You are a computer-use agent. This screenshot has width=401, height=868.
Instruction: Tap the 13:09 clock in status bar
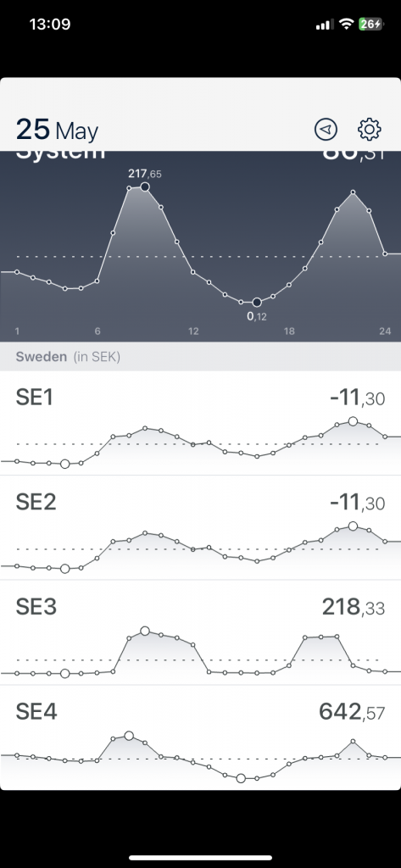(x=50, y=25)
